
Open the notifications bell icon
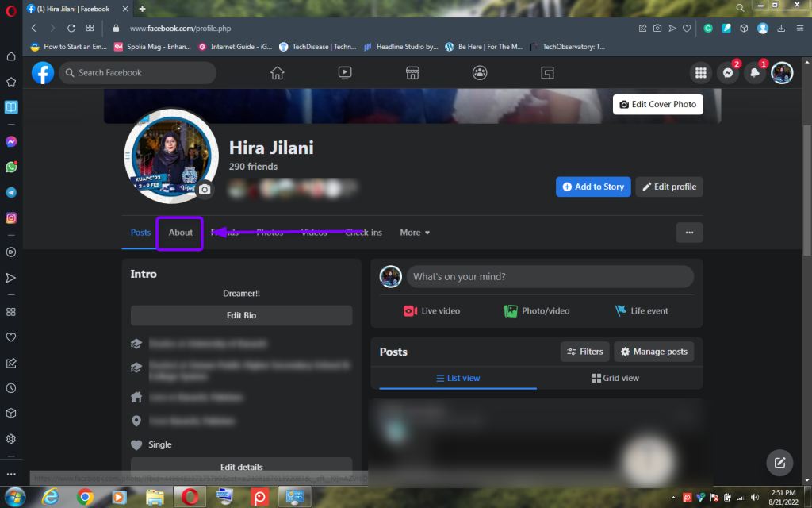tap(755, 73)
